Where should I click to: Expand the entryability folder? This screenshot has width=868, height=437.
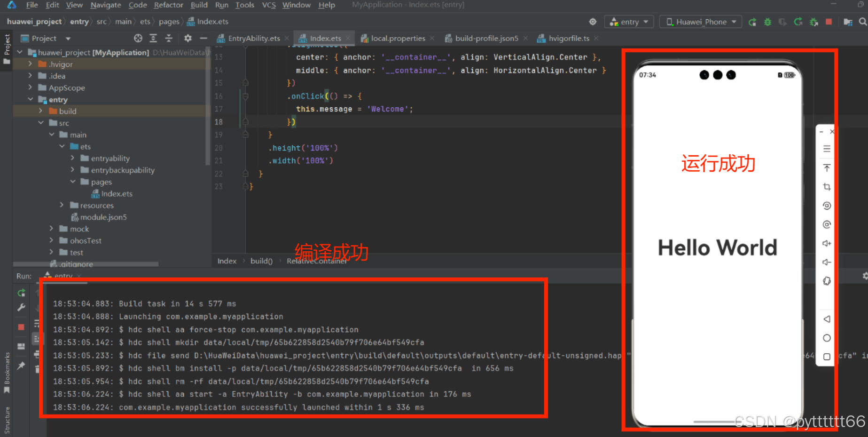point(72,158)
